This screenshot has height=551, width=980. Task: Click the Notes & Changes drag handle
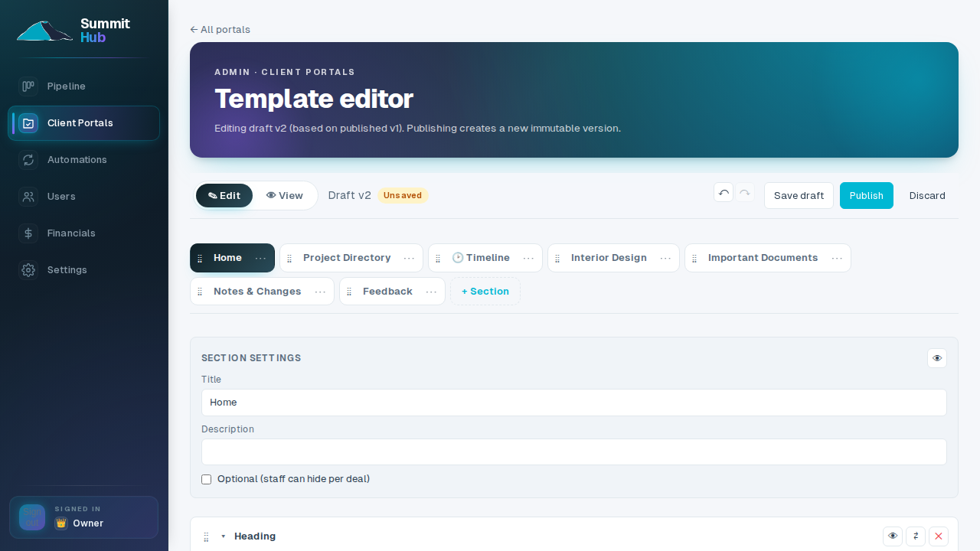click(x=200, y=292)
